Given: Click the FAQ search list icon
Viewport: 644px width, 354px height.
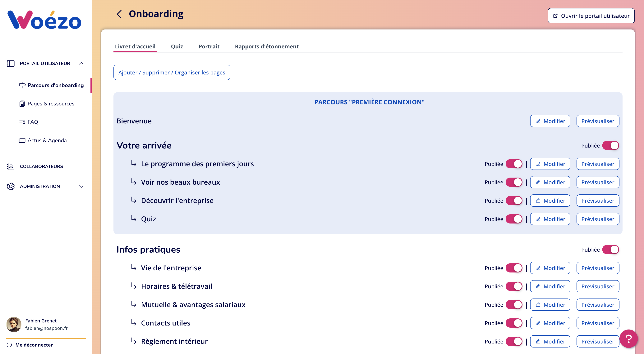Looking at the screenshot, I should tap(22, 122).
